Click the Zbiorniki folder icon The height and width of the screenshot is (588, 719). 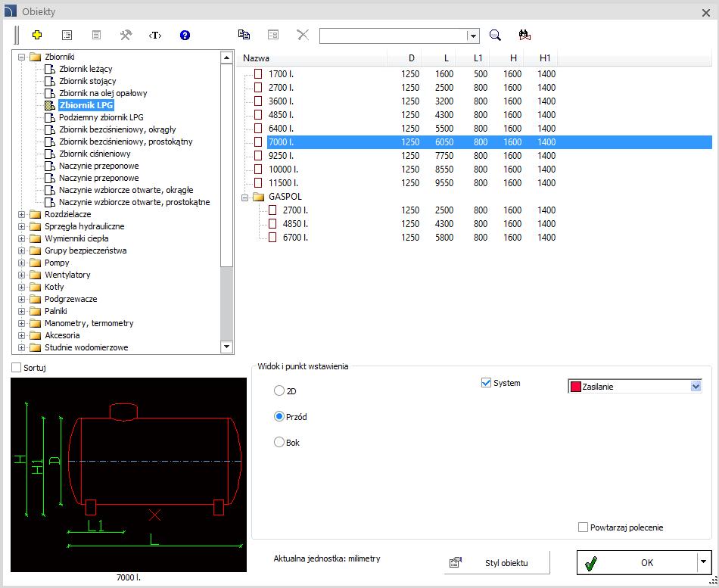(x=36, y=57)
